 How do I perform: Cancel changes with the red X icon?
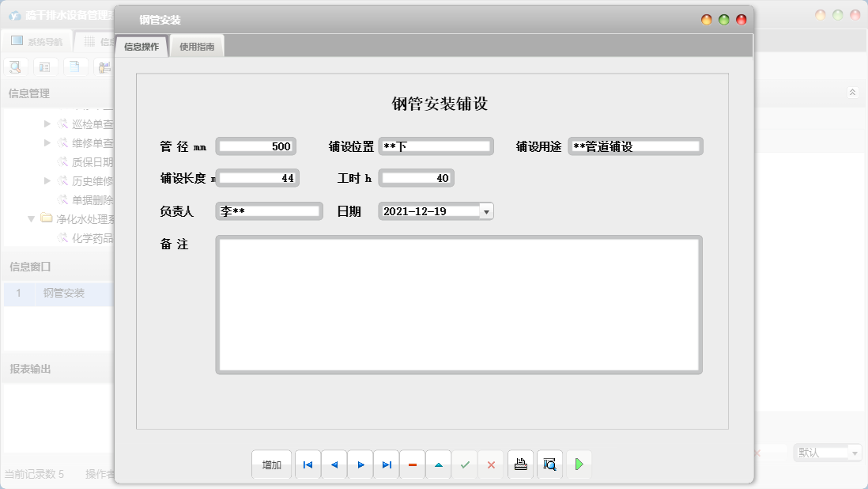click(491, 464)
